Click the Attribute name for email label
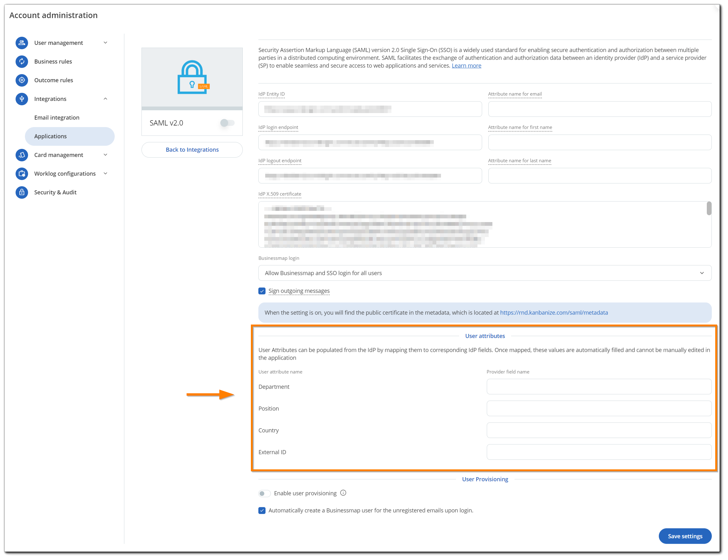The height and width of the screenshot is (560, 728). point(515,94)
